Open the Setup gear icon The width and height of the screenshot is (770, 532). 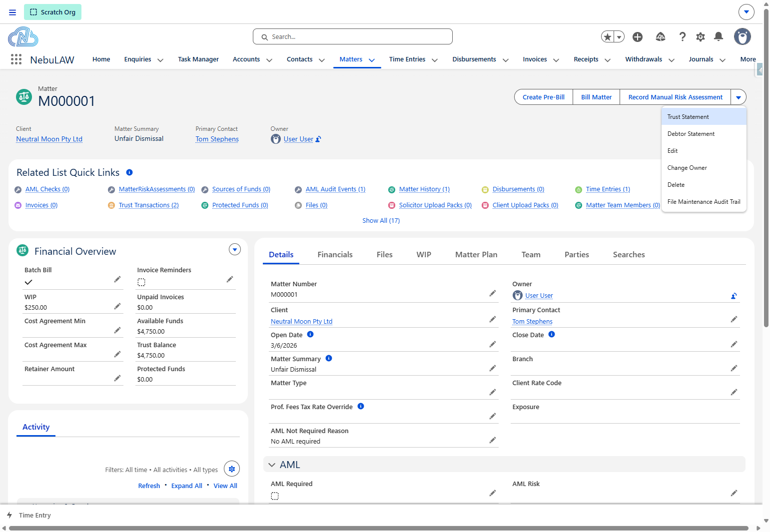point(701,37)
